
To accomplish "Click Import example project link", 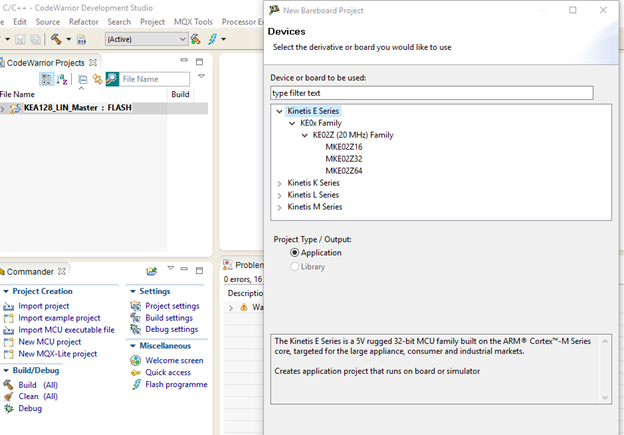I will (59, 318).
